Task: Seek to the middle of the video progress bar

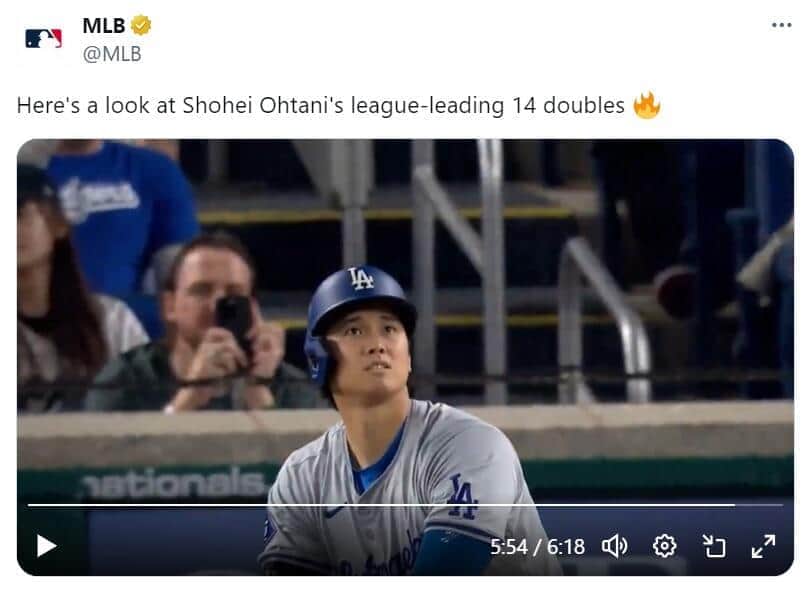Action: (x=405, y=505)
